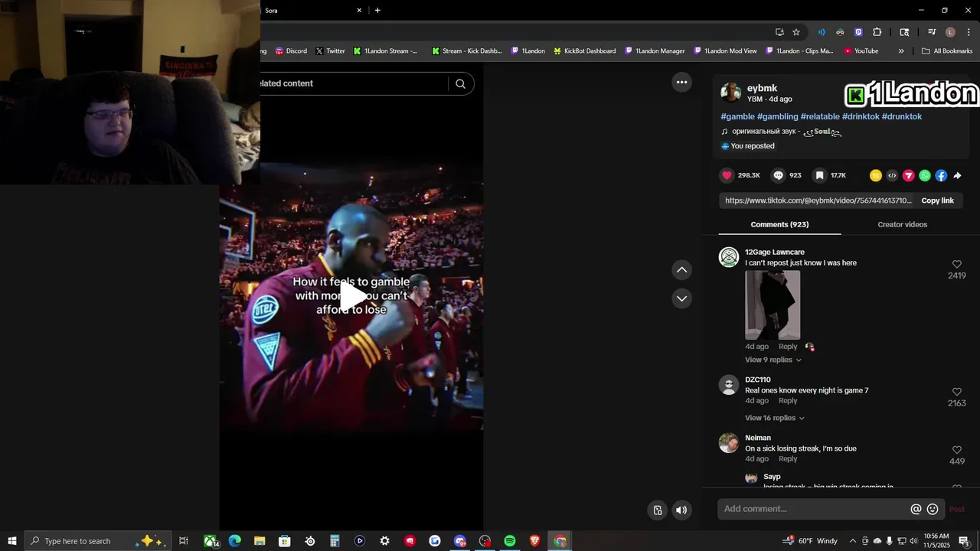Open the #drinktok hashtag
Image resolution: width=980 pixels, height=551 pixels.
(861, 116)
